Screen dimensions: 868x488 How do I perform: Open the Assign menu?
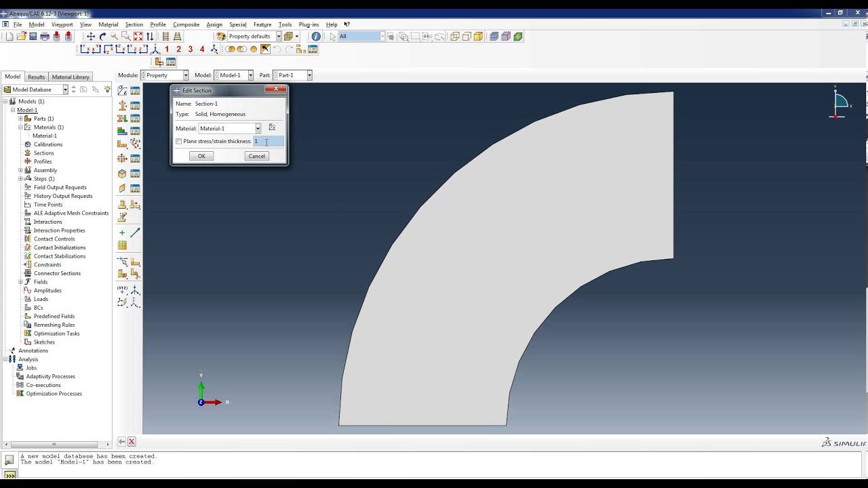tap(214, 24)
